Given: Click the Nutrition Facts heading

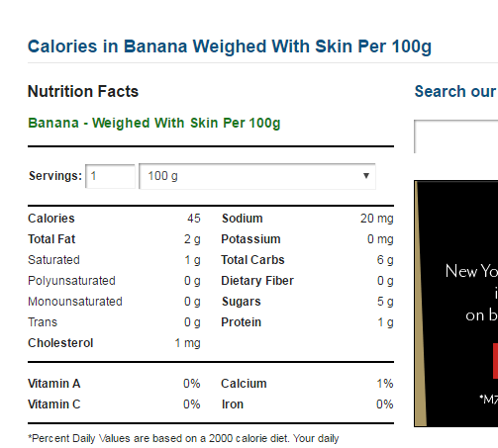Looking at the screenshot, I should coord(83,91).
